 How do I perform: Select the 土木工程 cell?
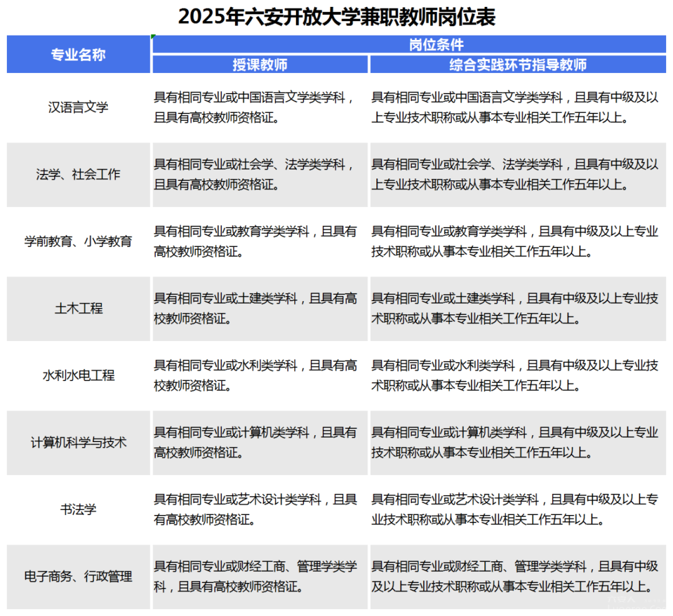click(x=79, y=309)
